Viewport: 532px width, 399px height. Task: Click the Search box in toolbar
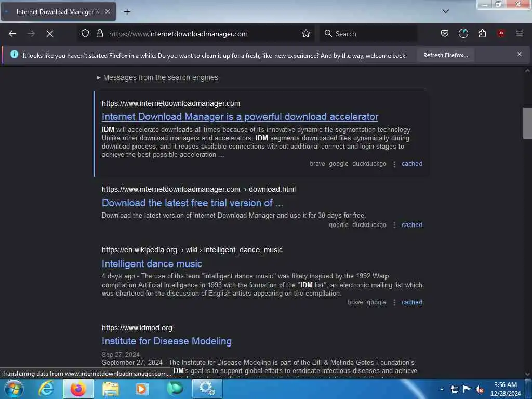[x=368, y=34]
